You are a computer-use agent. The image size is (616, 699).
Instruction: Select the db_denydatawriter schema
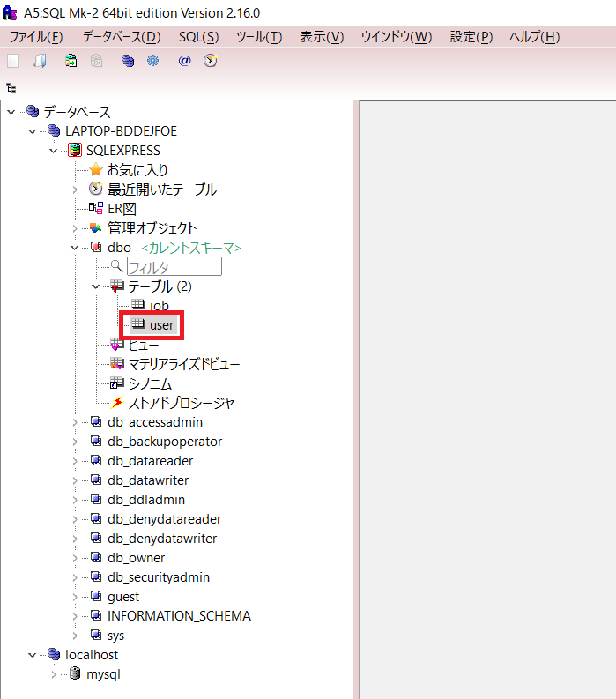pos(162,539)
